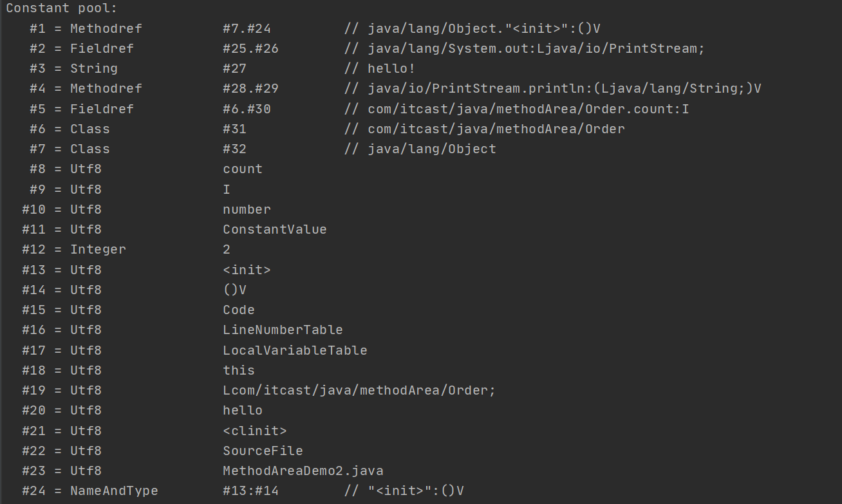The width and height of the screenshot is (842, 504).
Task: Click the Integer value 2 on line #12
Action: [x=227, y=249]
